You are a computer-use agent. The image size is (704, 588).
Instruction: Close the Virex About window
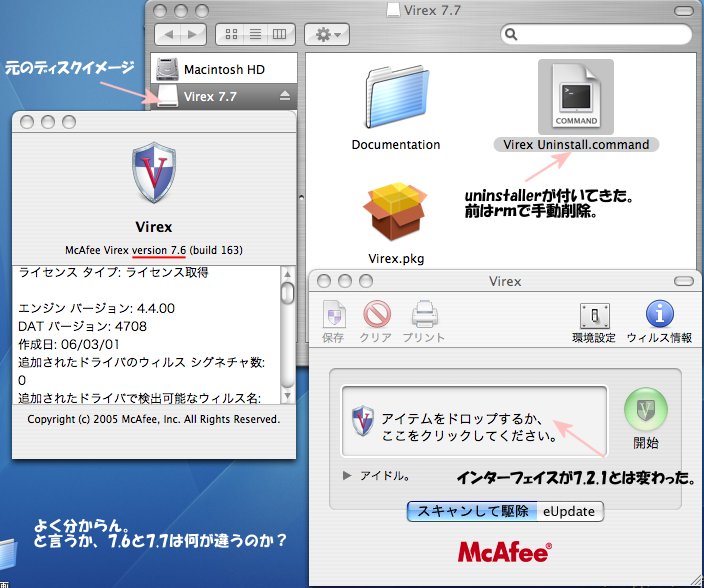27,122
